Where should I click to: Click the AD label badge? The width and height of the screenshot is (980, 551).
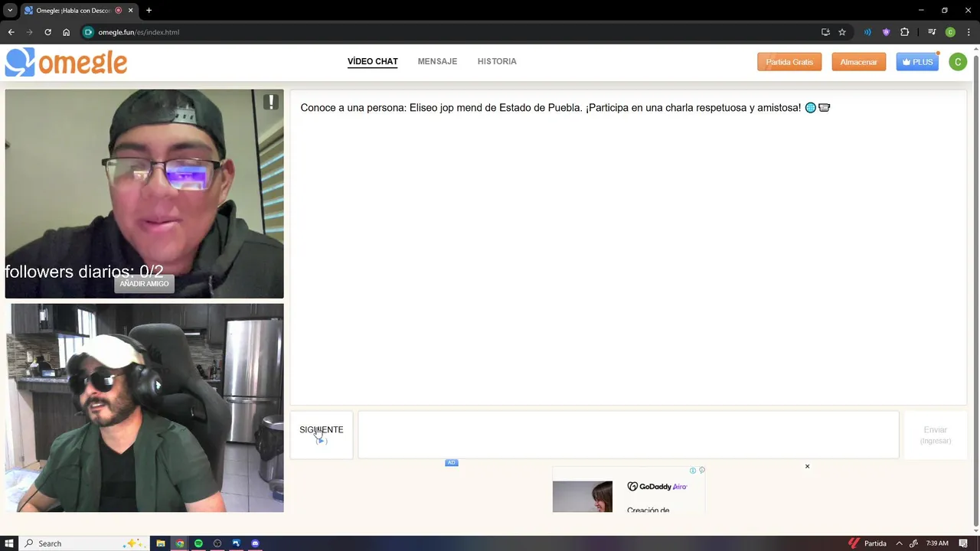point(452,462)
